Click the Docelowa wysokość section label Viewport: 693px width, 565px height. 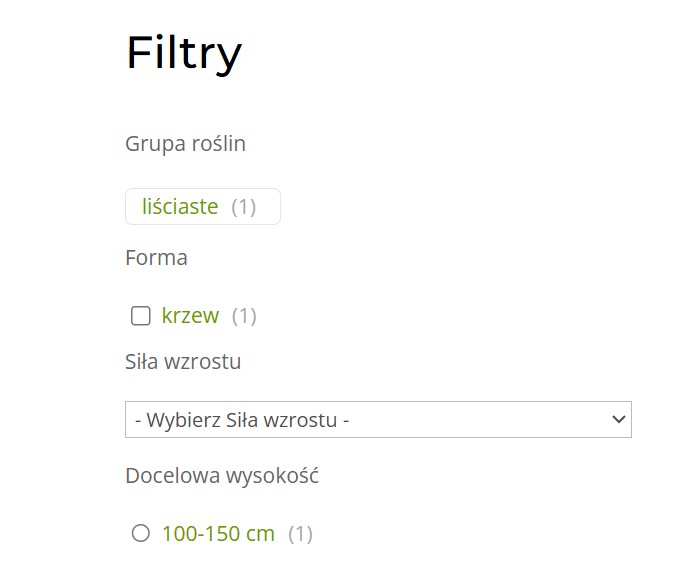coord(222,476)
